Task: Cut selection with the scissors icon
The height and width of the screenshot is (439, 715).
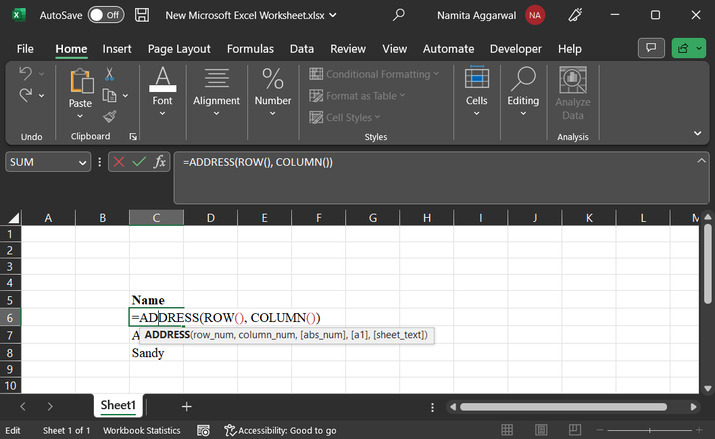Action: click(109, 75)
